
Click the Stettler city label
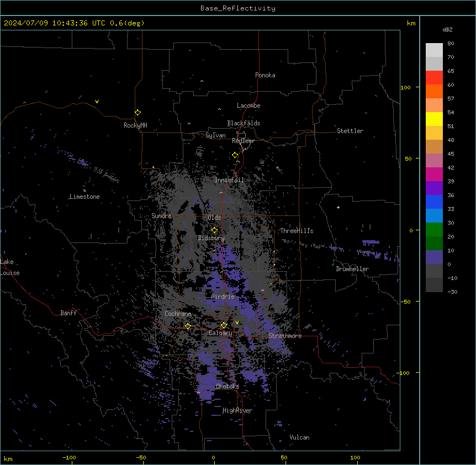click(x=350, y=131)
